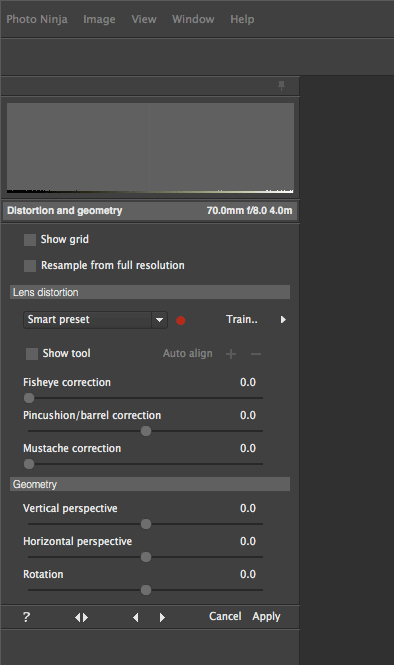Enable the Show grid checkbox

pos(30,240)
